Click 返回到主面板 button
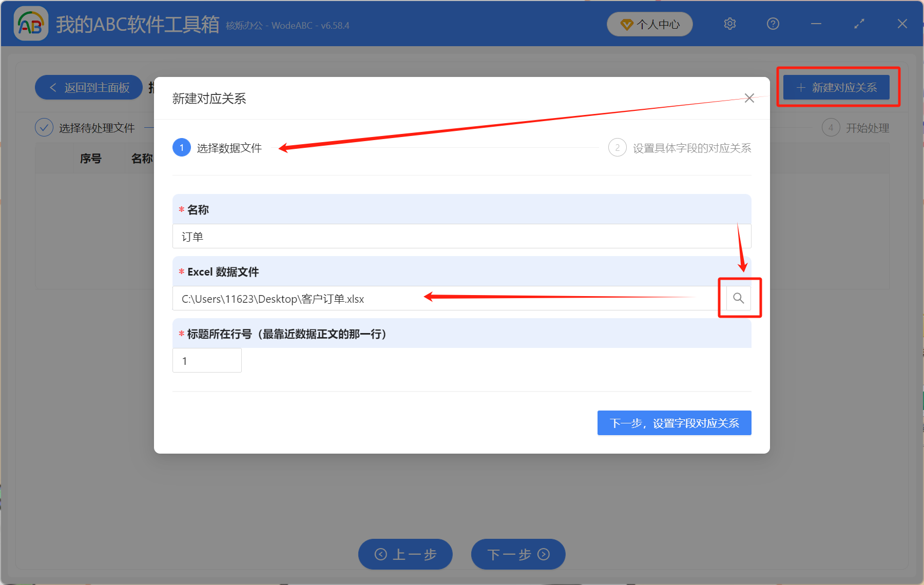 [88, 87]
